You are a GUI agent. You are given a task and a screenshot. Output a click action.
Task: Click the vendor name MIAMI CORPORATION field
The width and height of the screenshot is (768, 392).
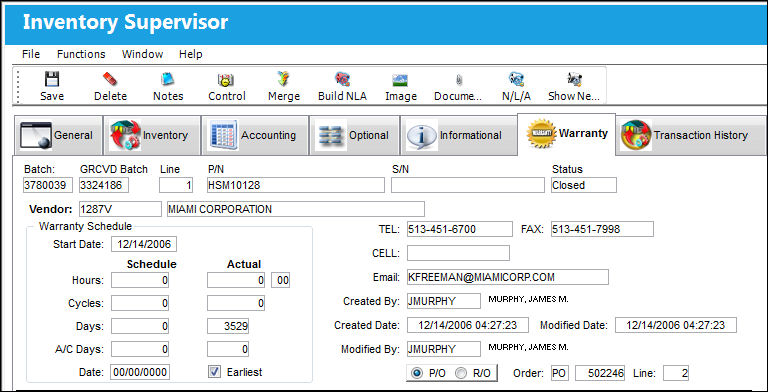click(296, 209)
